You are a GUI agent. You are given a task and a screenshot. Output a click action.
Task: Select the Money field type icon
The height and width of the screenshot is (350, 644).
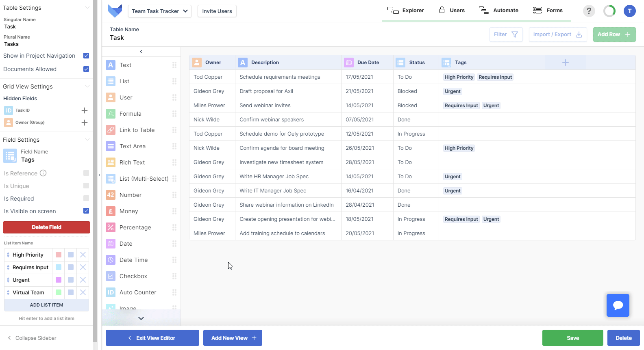(x=111, y=211)
